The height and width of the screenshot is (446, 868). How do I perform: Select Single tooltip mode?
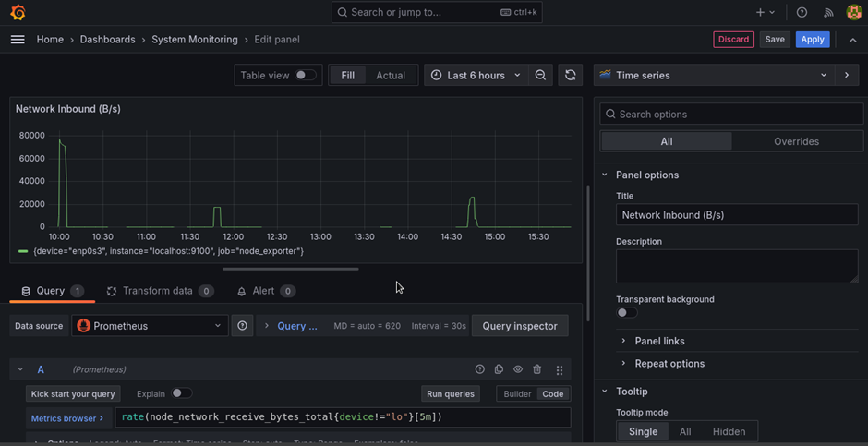point(644,431)
